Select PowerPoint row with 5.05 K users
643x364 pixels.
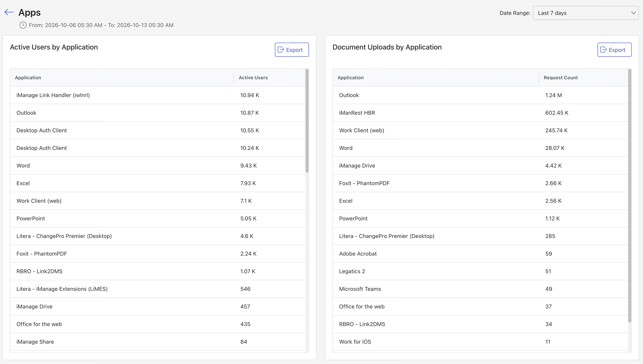pyautogui.click(x=158, y=219)
